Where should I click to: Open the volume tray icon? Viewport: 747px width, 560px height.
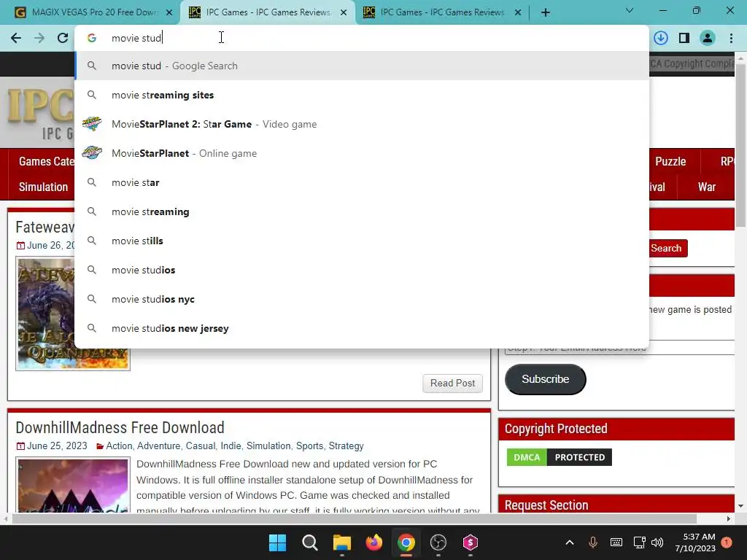(x=657, y=542)
